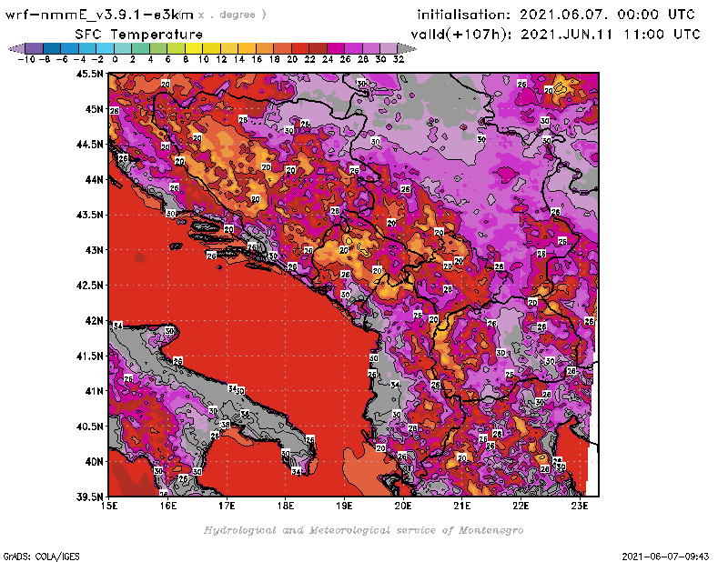The width and height of the screenshot is (728, 562).
Task: Click the 'wrf-nmmE_v3.9.1-e3km' model label
Action: [x=99, y=15]
